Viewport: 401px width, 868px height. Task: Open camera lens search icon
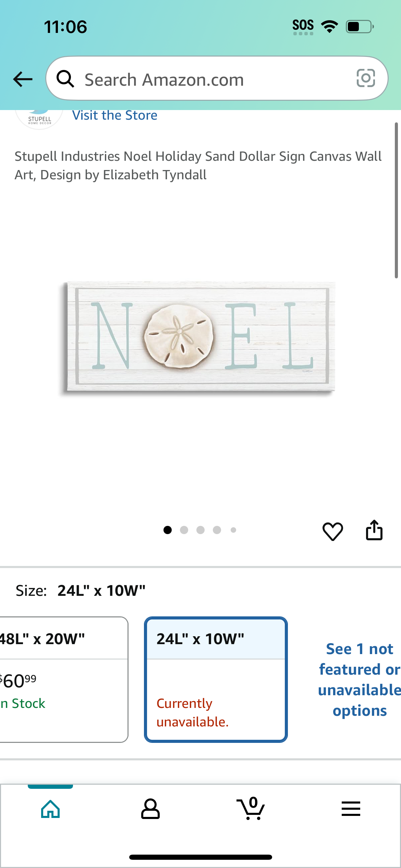click(366, 78)
